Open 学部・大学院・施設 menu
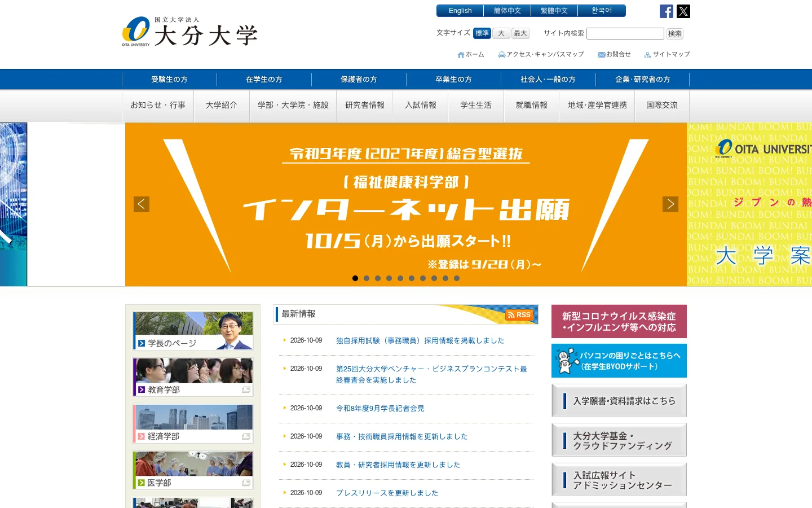This screenshot has width=812, height=508. pyautogui.click(x=293, y=106)
